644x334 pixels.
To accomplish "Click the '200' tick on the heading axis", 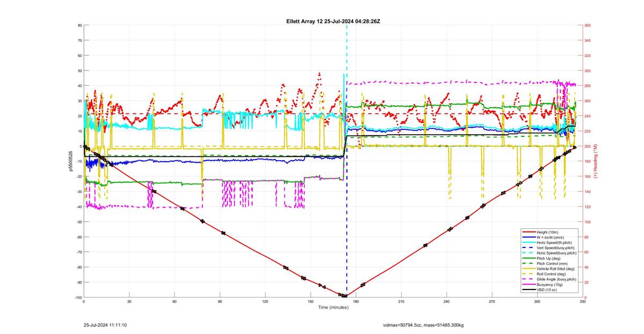I will click(x=588, y=146).
